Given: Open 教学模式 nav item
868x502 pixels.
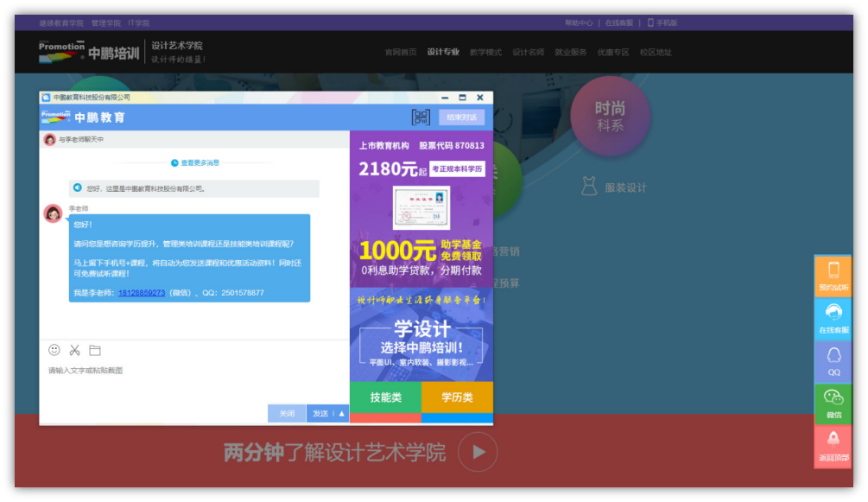Looking at the screenshot, I should (x=485, y=52).
